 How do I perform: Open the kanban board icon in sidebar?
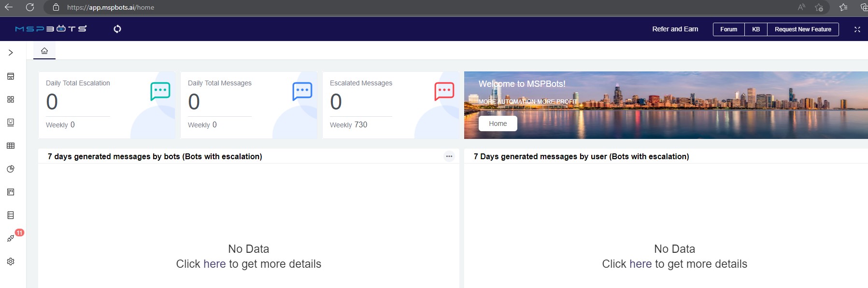[x=11, y=192]
